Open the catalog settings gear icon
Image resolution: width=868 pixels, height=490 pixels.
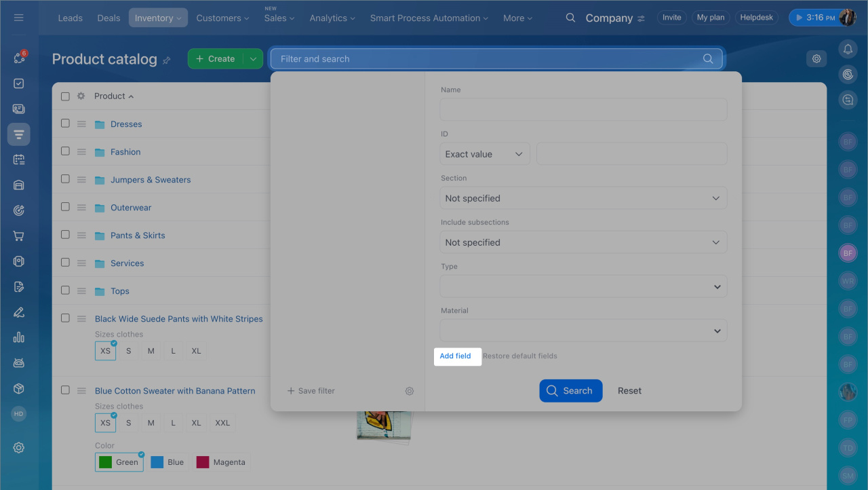816,59
